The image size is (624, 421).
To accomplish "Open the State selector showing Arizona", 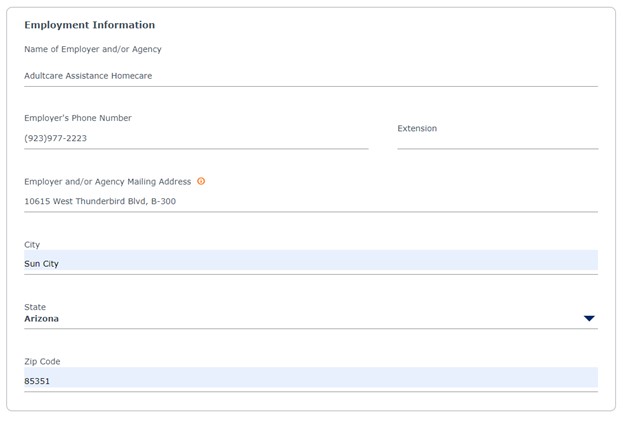I will click(x=311, y=319).
